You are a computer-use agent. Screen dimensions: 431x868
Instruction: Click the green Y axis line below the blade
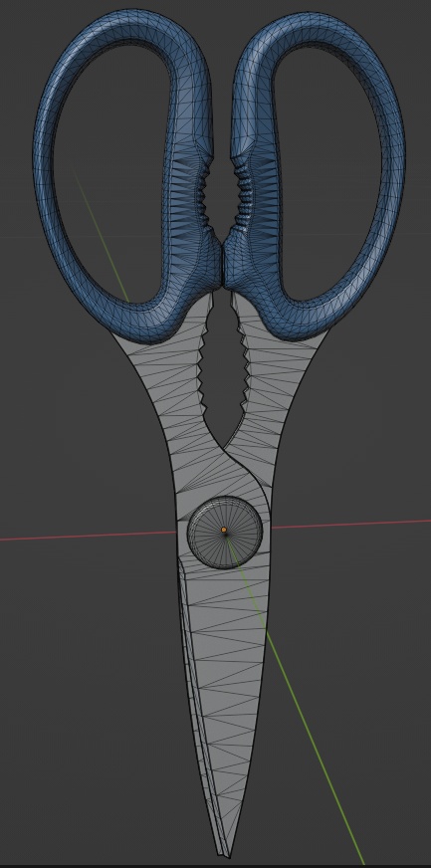tap(316, 748)
